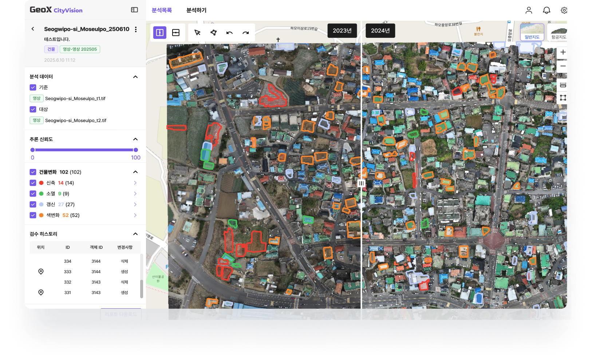Collapse the 검수 히스토리 section
The height and width of the screenshot is (364, 592).
click(x=135, y=234)
